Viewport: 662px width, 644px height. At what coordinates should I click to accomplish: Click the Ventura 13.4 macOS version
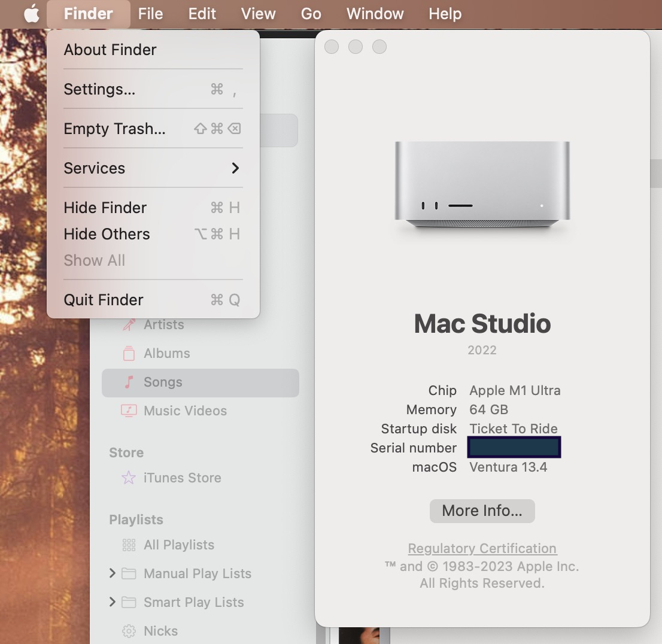coord(508,467)
